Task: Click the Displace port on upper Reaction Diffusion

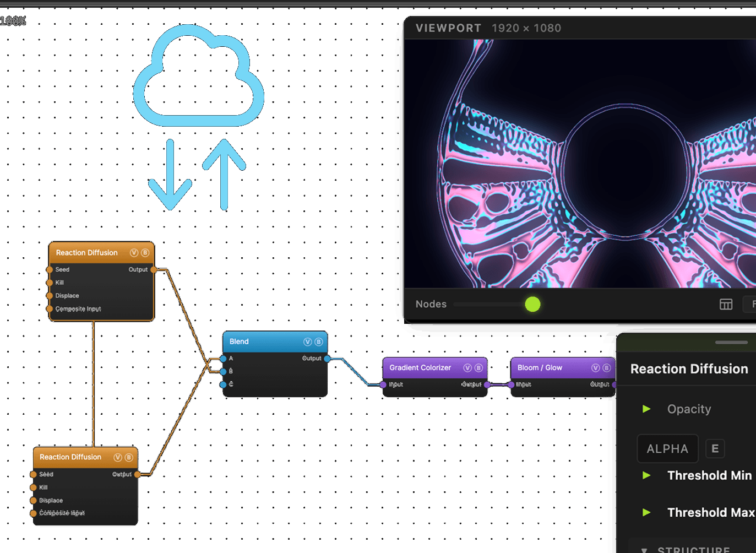Action: (x=50, y=296)
